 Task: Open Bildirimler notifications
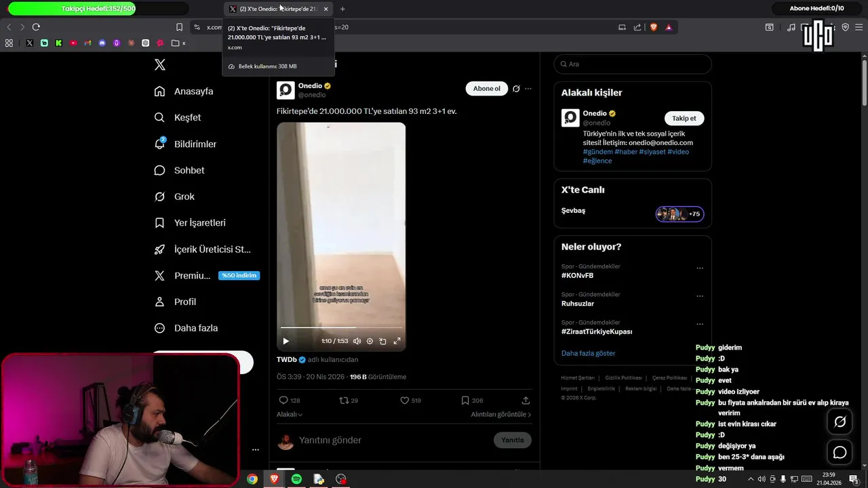click(185, 144)
